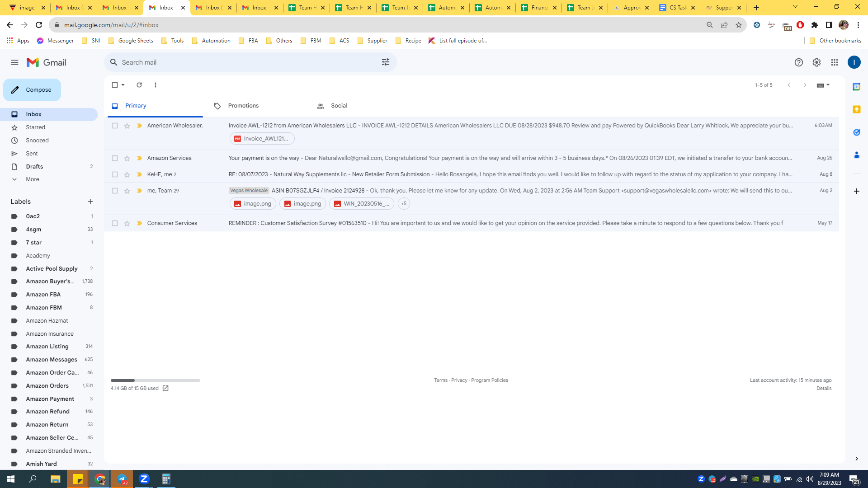Screen dimensions: 868x488
Task: Open the Terms link in footer
Action: point(440,380)
